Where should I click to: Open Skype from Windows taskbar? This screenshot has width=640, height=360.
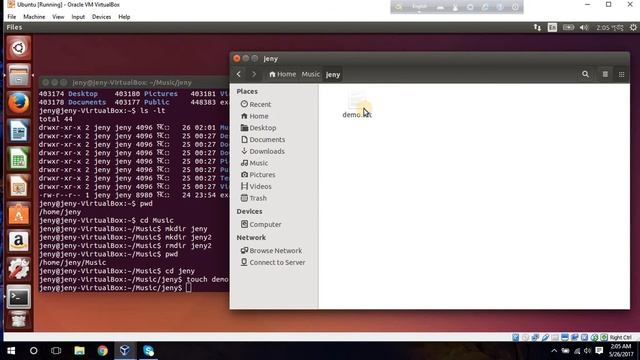click(148, 351)
